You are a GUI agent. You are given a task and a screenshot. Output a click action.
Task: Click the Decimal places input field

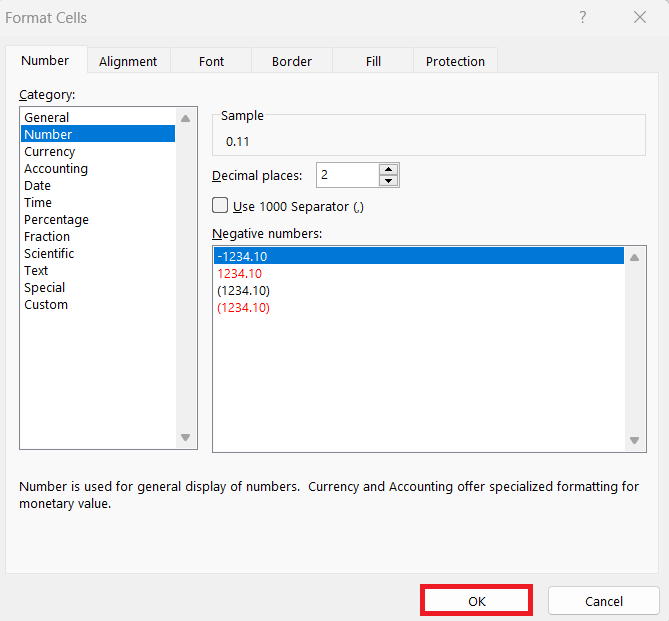(347, 175)
